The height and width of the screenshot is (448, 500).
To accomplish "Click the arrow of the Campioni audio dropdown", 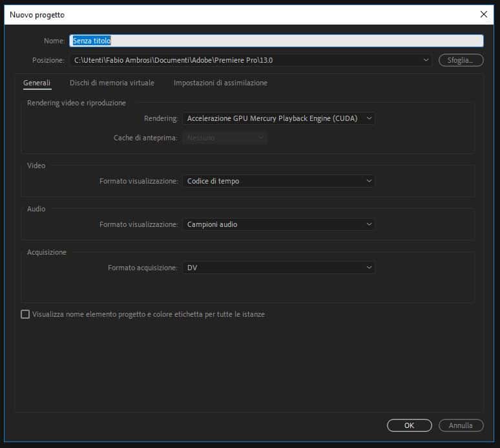I will click(369, 224).
